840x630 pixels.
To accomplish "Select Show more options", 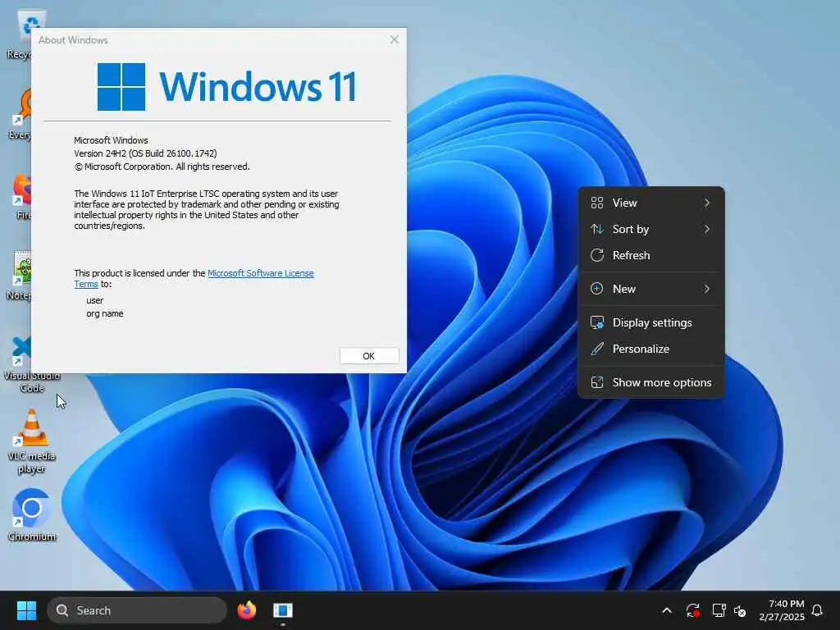I will click(x=651, y=382).
